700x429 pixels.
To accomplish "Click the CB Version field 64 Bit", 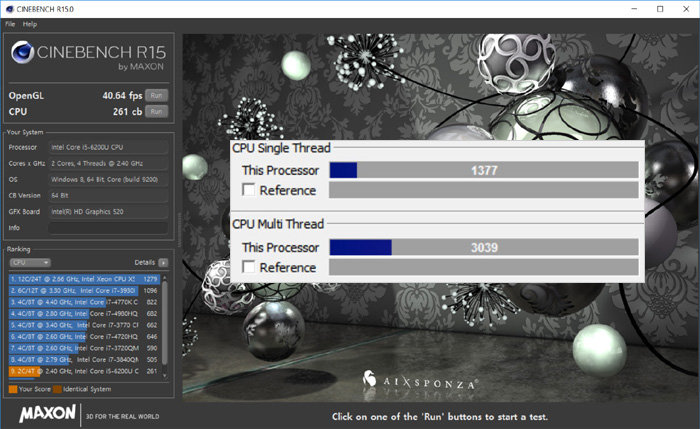I will (108, 196).
